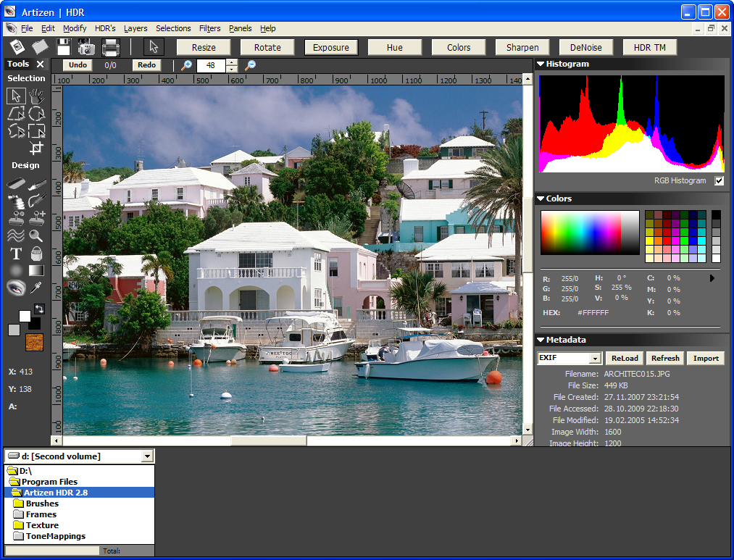Click the Import metadata button

706,359
